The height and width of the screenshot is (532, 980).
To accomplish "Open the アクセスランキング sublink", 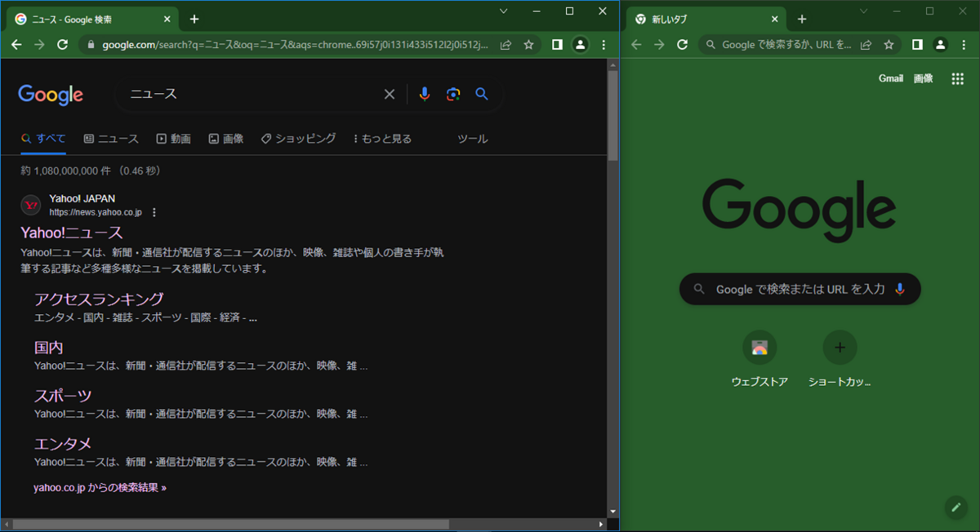I will (99, 299).
